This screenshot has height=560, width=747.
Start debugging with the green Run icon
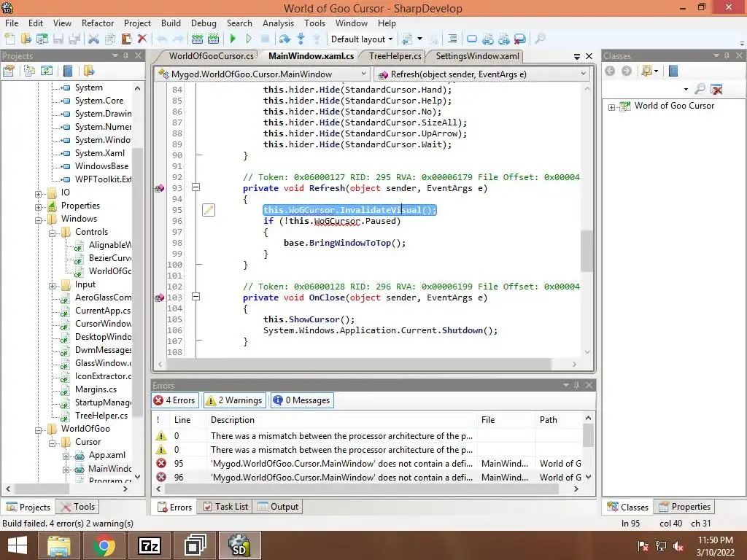click(x=233, y=39)
